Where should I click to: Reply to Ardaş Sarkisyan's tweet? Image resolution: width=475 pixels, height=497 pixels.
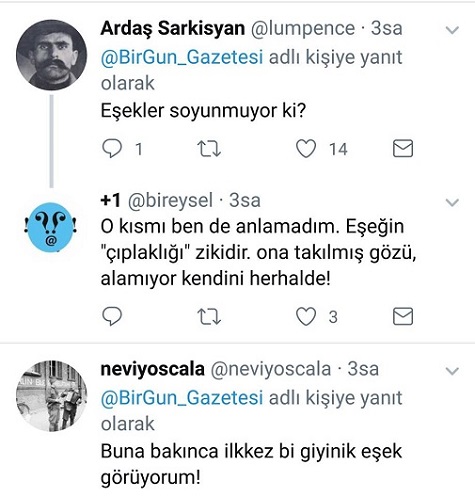click(x=112, y=149)
